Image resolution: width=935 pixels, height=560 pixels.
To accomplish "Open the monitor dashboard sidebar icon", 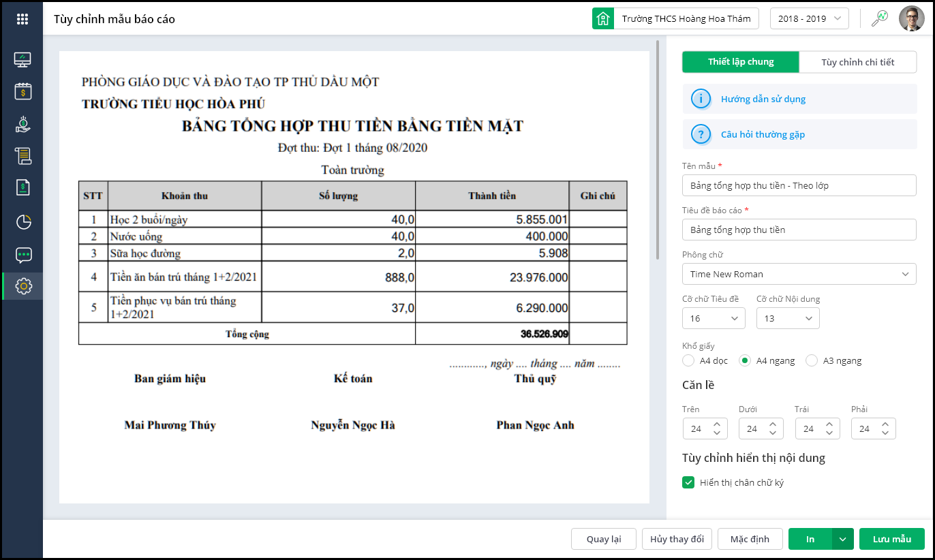I will pos(23,60).
